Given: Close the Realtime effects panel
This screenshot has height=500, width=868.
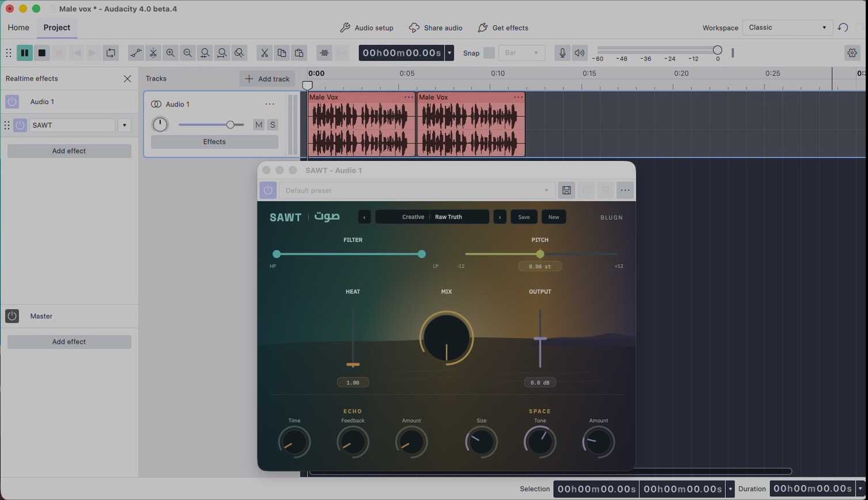Looking at the screenshot, I should (128, 78).
